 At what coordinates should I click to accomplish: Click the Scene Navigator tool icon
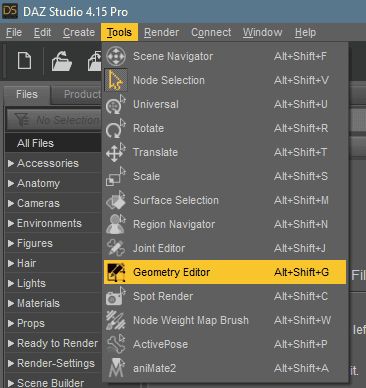coord(116,56)
